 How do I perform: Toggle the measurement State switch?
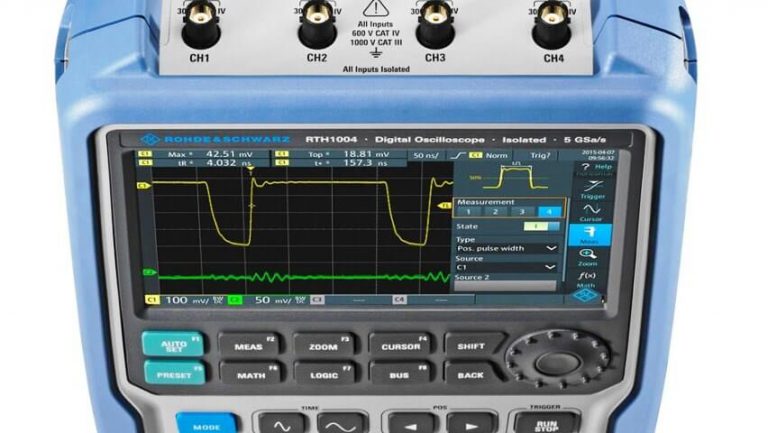click(541, 226)
